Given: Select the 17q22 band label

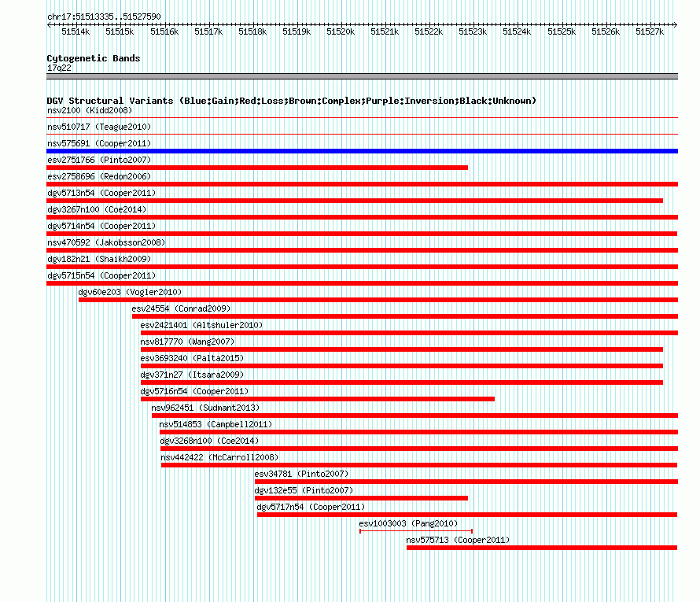Looking at the screenshot, I should coord(59,68).
